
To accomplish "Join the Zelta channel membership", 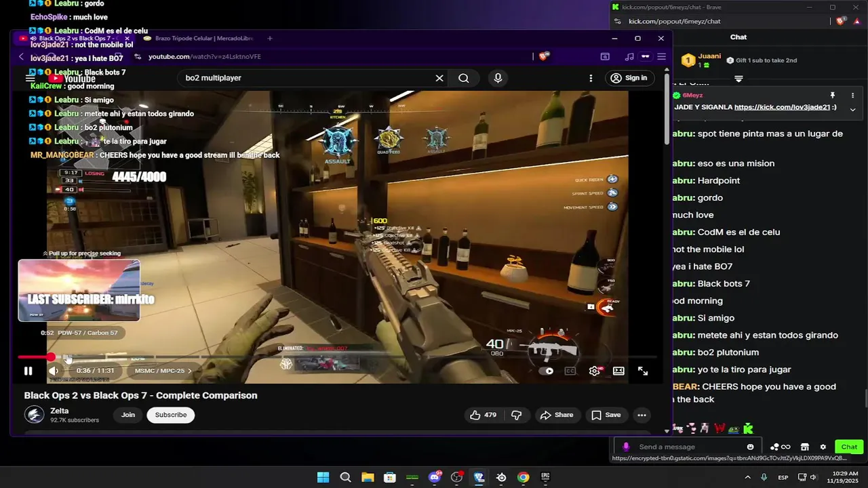I will pos(128,415).
